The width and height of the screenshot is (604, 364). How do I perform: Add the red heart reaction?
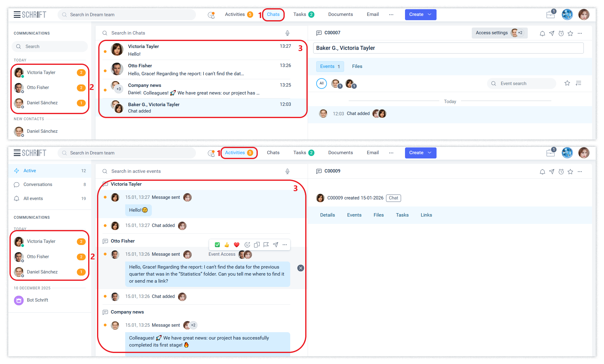(x=236, y=245)
